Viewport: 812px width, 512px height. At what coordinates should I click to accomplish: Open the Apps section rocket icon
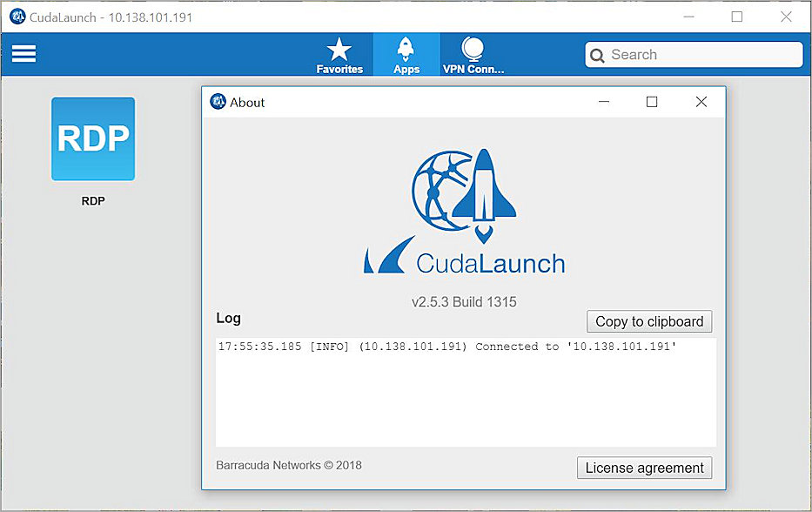[x=406, y=48]
